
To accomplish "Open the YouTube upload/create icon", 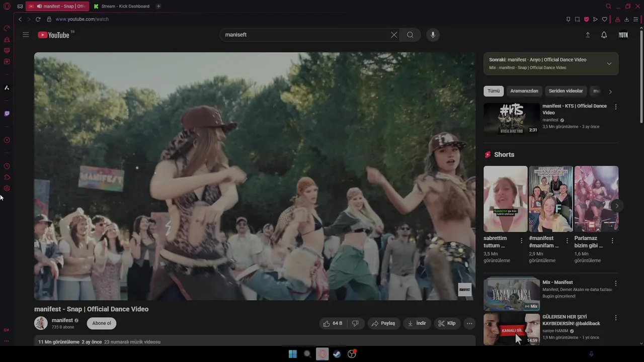I will (588, 35).
